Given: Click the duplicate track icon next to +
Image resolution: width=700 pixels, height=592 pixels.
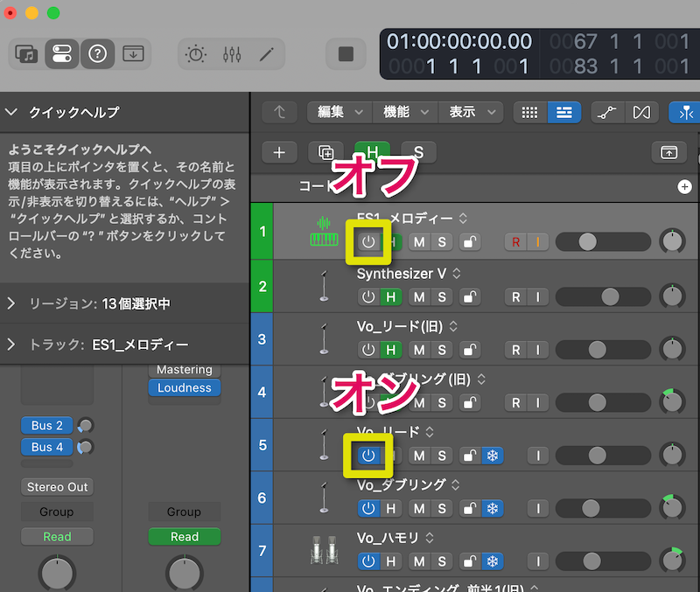Looking at the screenshot, I should tap(325, 152).
